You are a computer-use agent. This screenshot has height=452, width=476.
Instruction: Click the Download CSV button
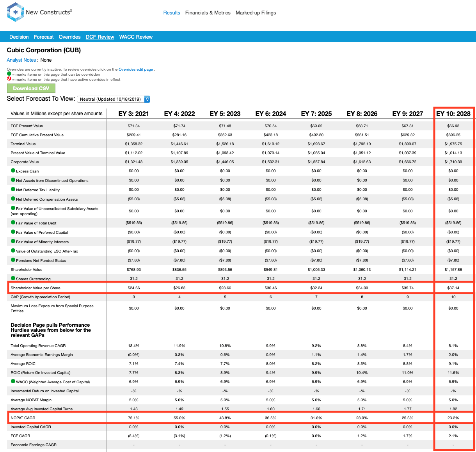point(31,88)
